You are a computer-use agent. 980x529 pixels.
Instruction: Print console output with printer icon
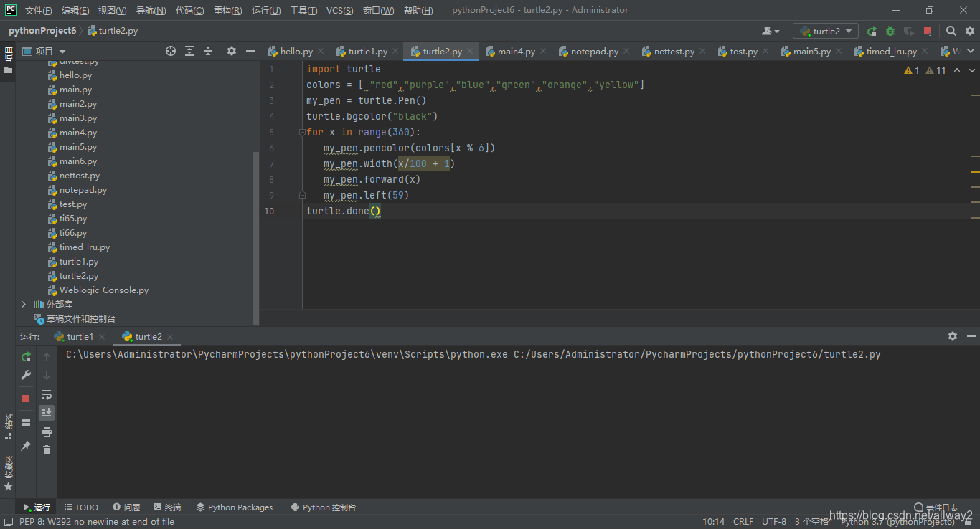point(47,431)
